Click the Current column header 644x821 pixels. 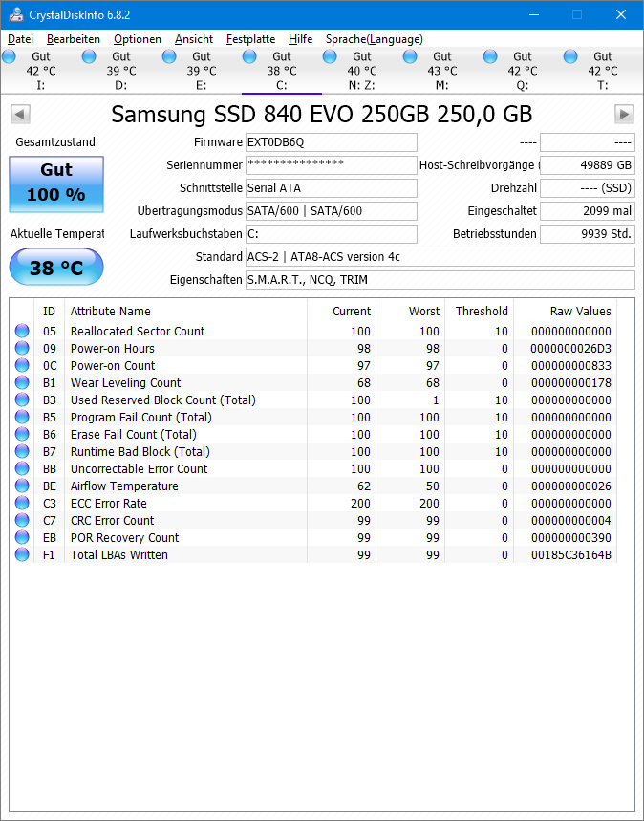pos(342,311)
